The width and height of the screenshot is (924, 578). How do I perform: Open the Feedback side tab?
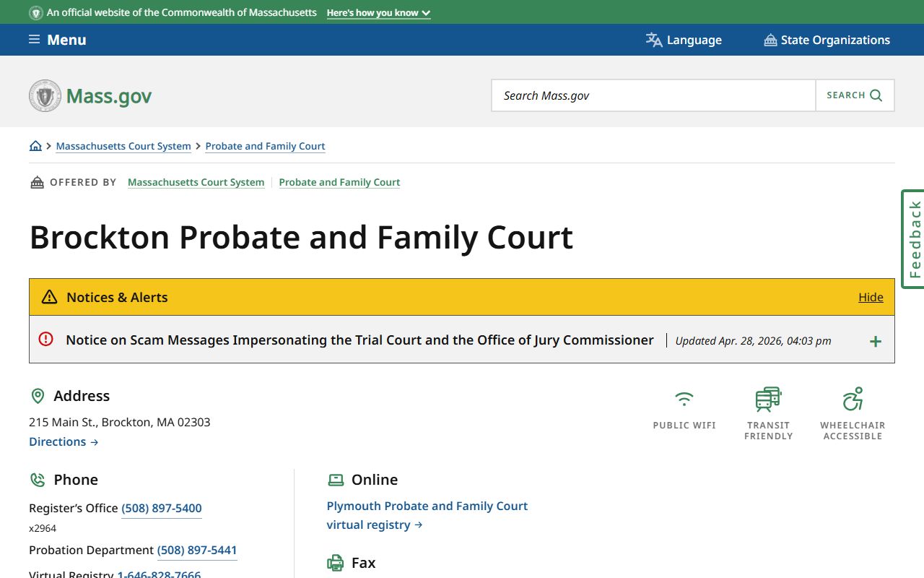pyautogui.click(x=913, y=239)
